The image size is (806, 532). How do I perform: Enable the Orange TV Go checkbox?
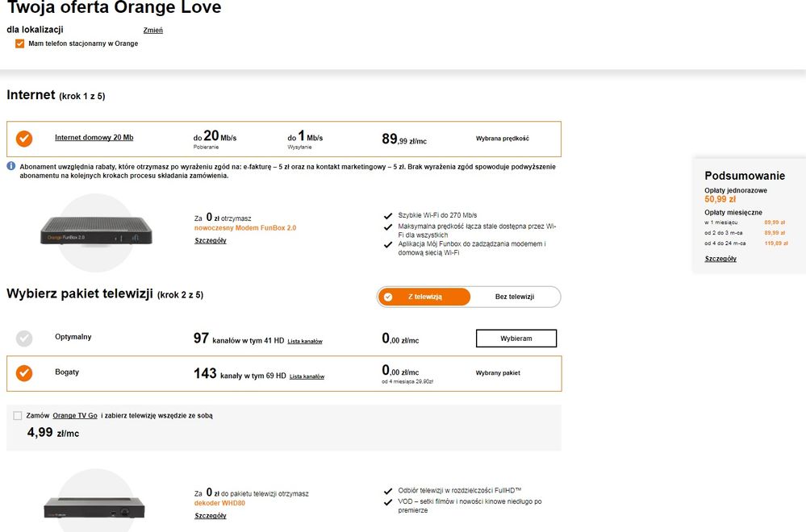pyautogui.click(x=18, y=415)
